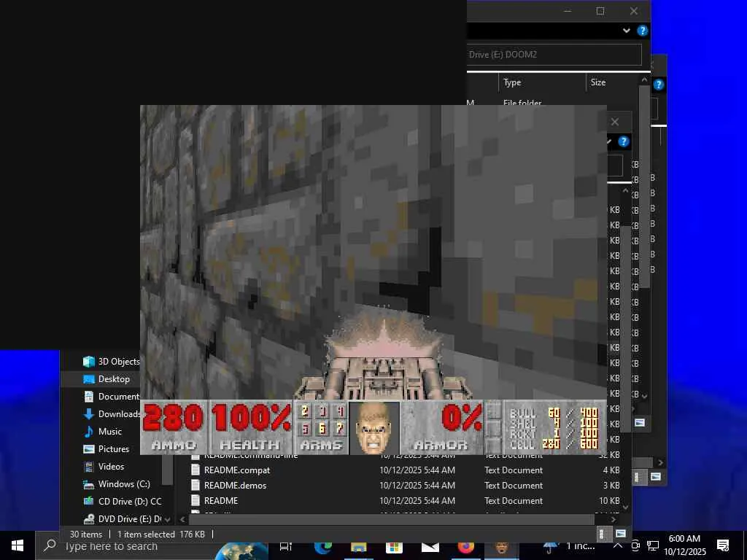Sort by the Size column header
Viewport: 747px width, 560px height.
[612, 82]
